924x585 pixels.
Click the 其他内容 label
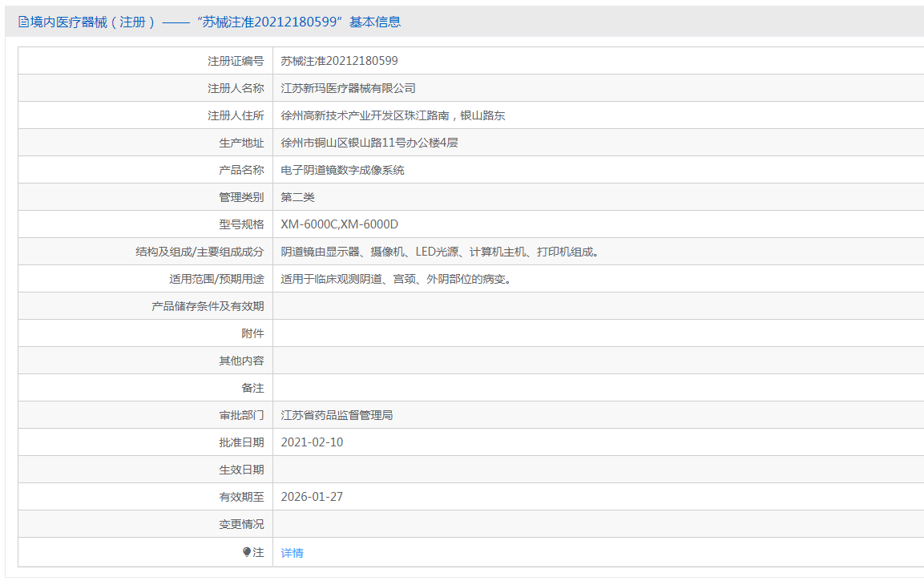tap(241, 361)
